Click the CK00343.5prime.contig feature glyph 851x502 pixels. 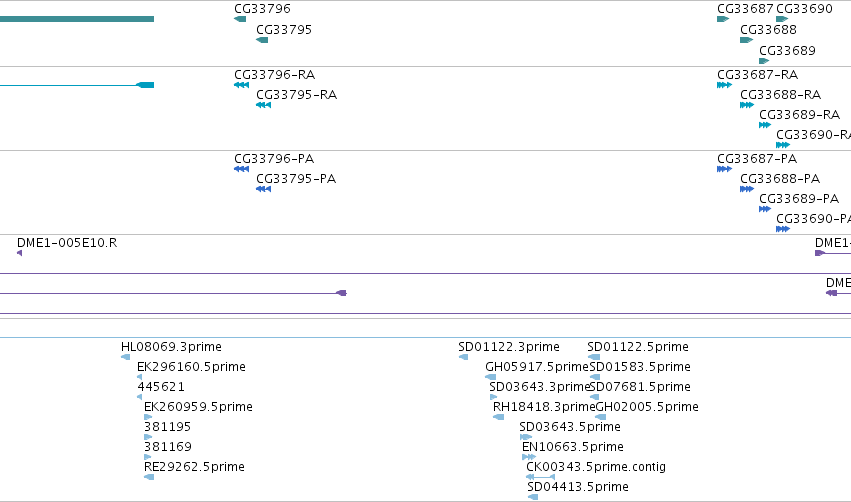pyautogui.click(x=541, y=476)
